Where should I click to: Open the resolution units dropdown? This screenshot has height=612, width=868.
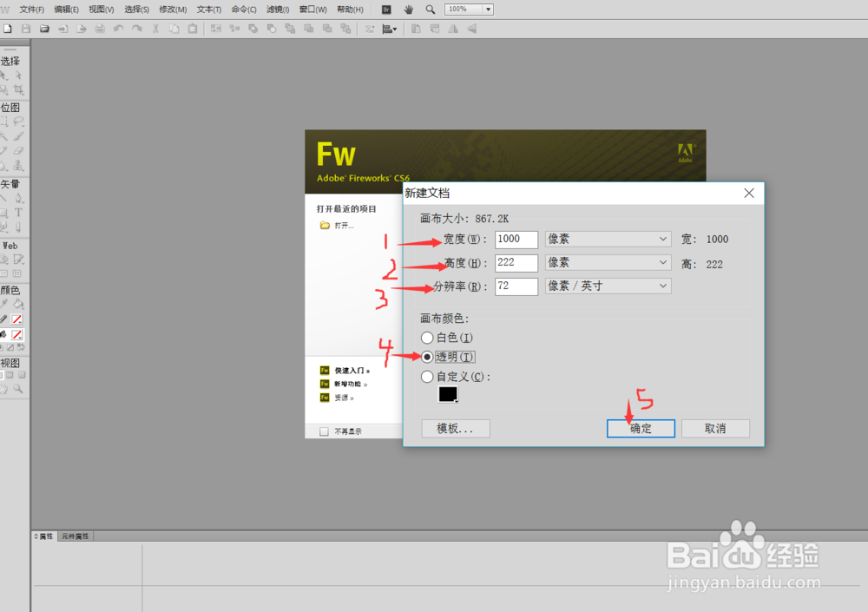608,286
